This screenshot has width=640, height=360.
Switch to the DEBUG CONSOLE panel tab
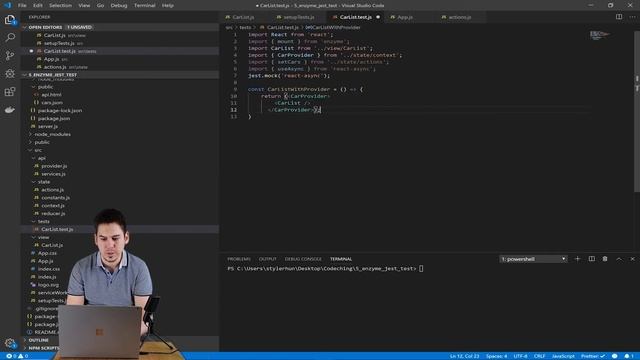coord(303,259)
